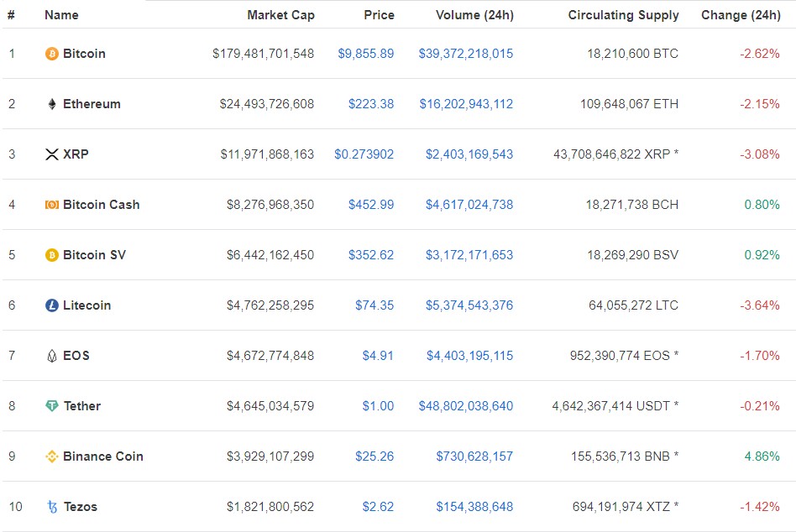This screenshot has width=796, height=532.
Task: Click the XRP logo icon
Action: [x=52, y=154]
